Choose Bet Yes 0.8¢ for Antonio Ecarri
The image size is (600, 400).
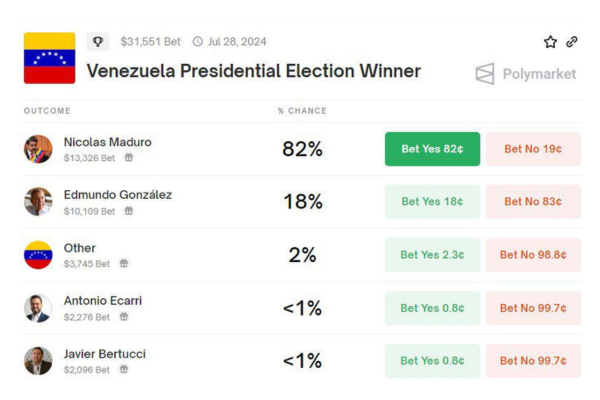tap(432, 308)
